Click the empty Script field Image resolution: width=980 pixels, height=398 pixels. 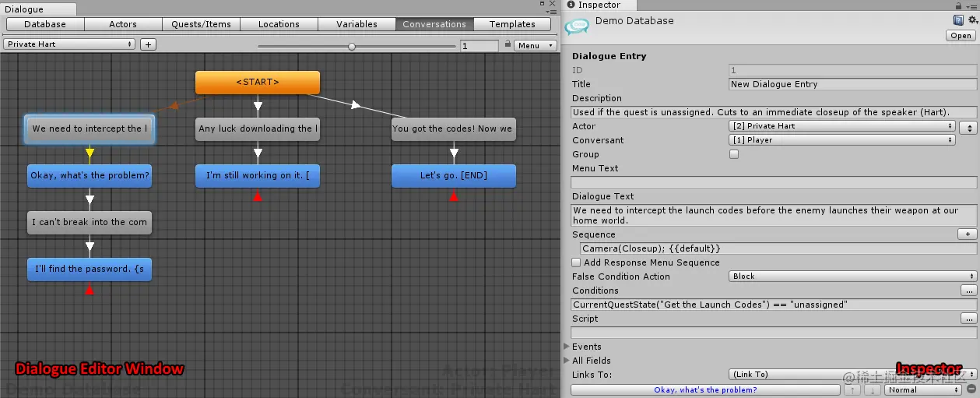pyautogui.click(x=774, y=333)
